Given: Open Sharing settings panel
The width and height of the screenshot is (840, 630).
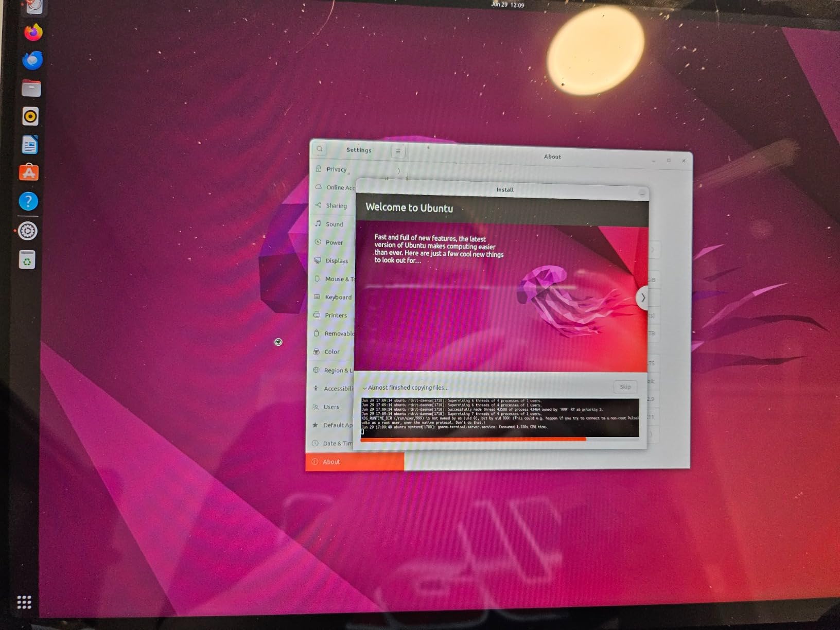Looking at the screenshot, I should (x=332, y=206).
